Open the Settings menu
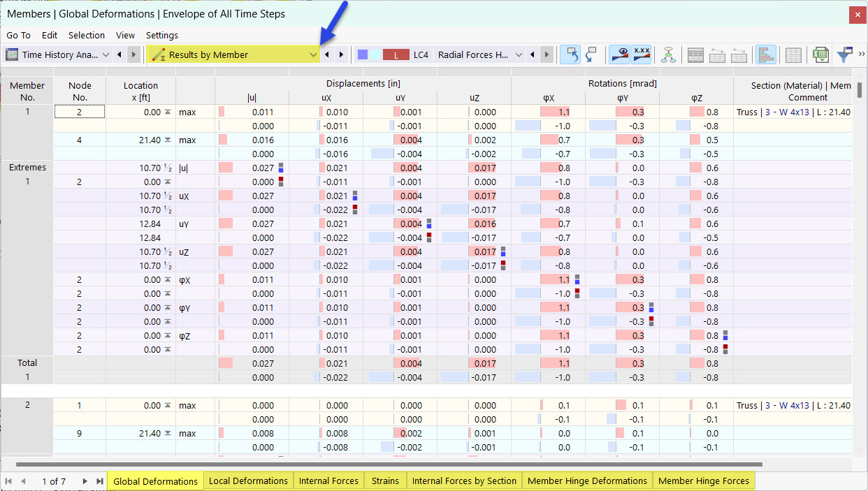868x491 pixels. pyautogui.click(x=161, y=35)
